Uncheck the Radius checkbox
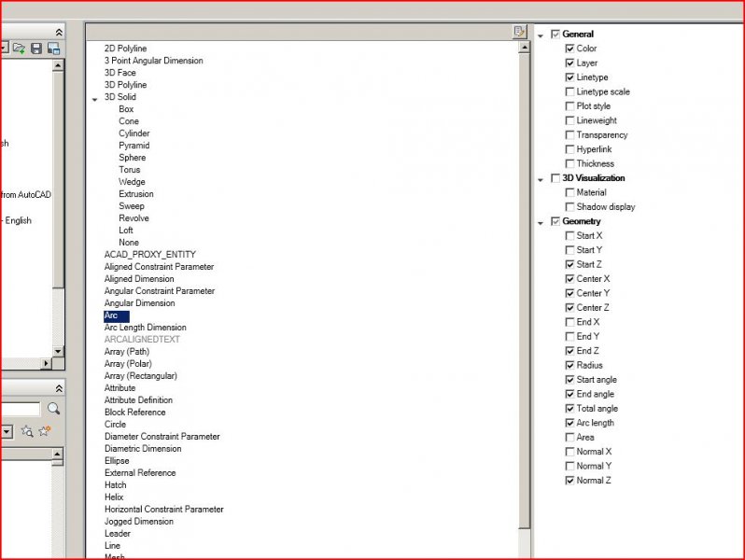 pos(569,365)
